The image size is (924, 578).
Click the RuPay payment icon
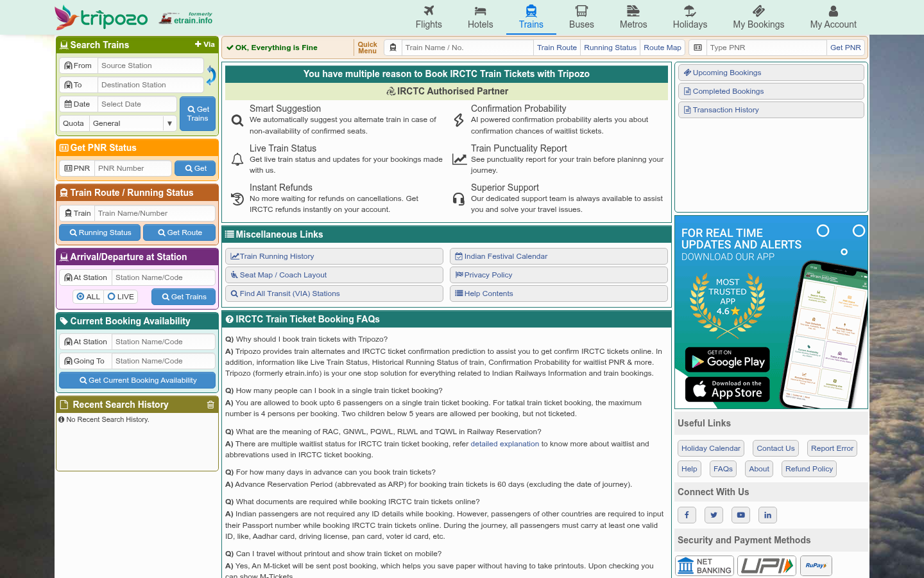[816, 566]
